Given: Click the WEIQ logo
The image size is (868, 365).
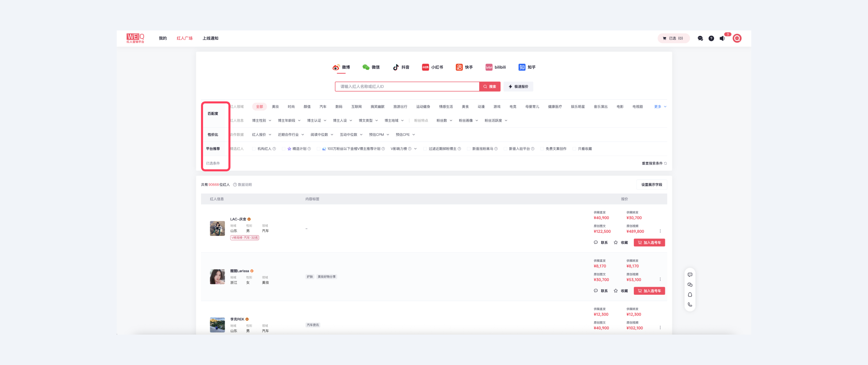Looking at the screenshot, I should tap(135, 38).
